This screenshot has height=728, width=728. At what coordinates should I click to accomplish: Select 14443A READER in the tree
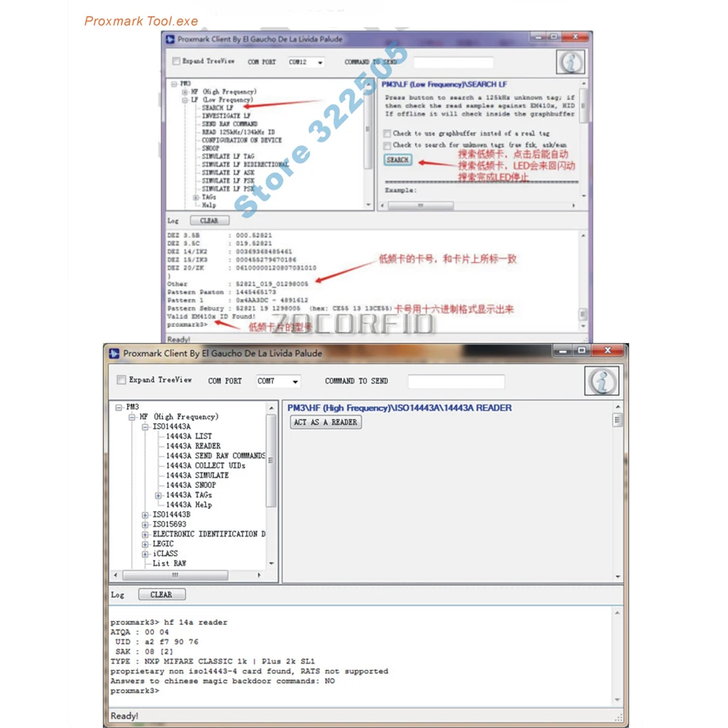[193, 446]
